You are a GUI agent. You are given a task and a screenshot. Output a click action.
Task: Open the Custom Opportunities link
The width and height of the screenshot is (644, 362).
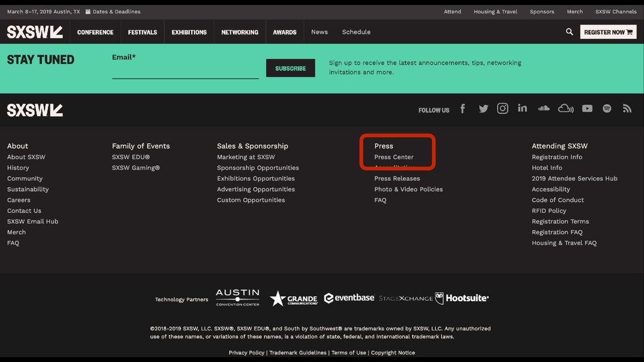pyautogui.click(x=251, y=200)
